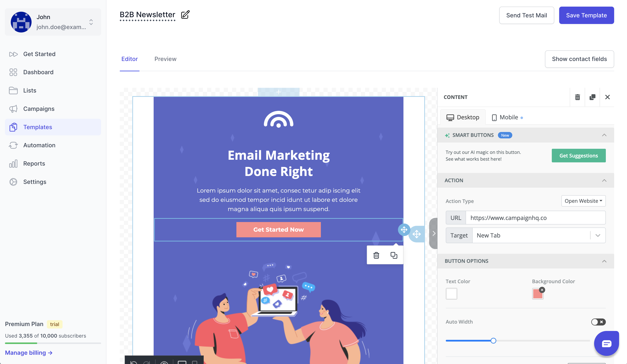The width and height of the screenshot is (627, 364).
Task: Open the Target dropdown menu
Action: [598, 235]
